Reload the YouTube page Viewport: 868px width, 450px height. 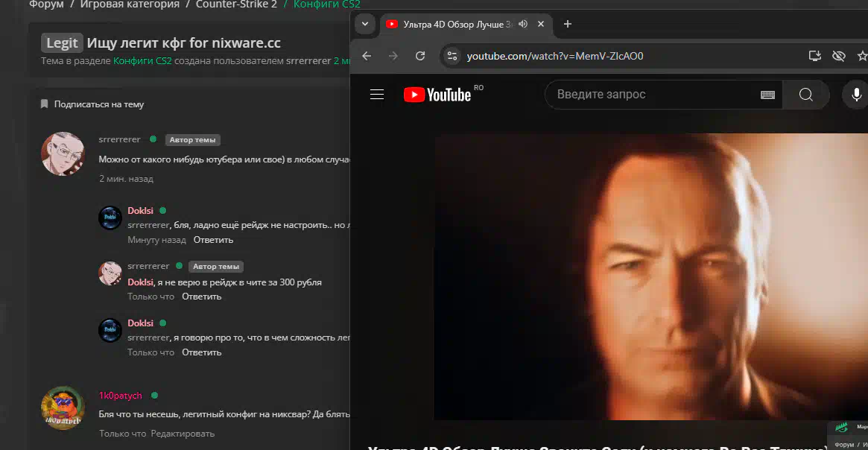pos(420,56)
